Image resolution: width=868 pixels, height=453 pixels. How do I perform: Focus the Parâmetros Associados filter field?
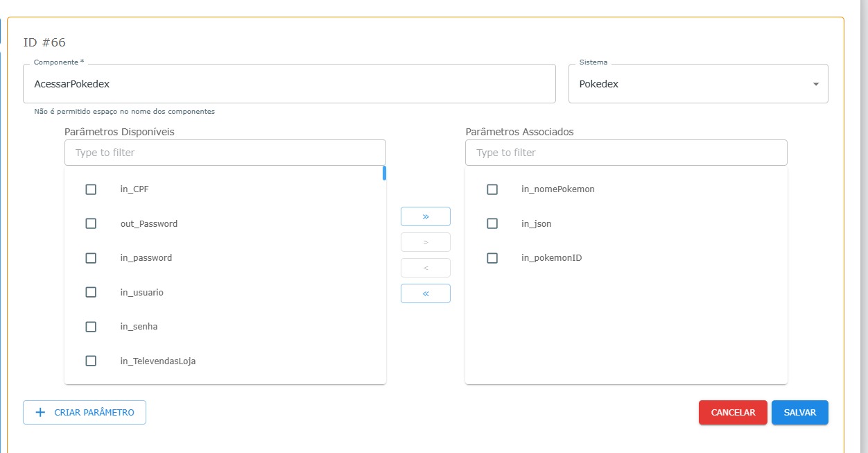click(x=626, y=153)
